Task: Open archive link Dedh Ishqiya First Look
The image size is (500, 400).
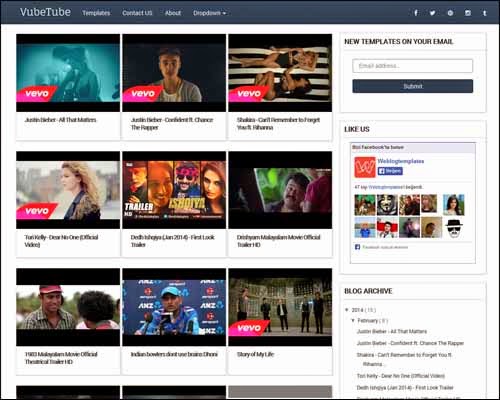Action: (405, 387)
